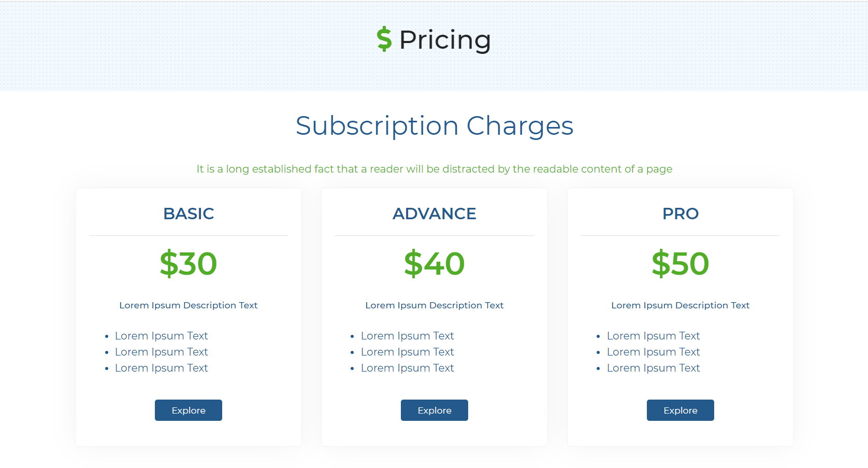Select the Subscription Charges title

(434, 125)
